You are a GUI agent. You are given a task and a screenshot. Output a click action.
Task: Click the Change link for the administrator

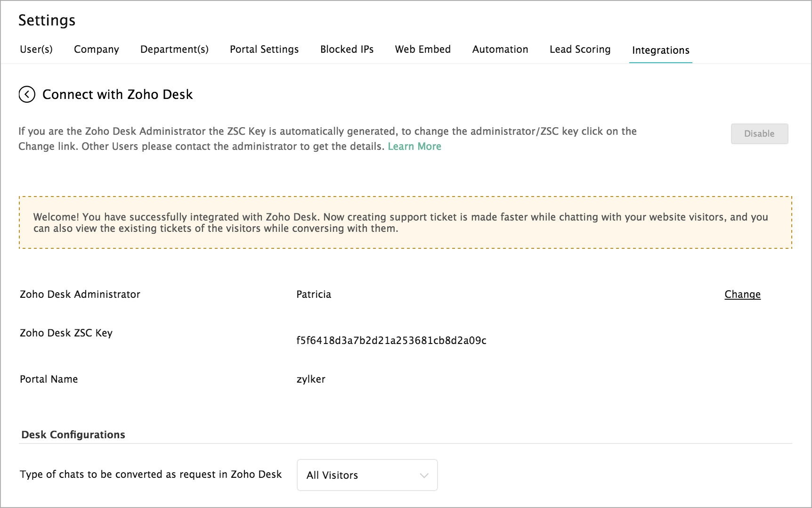[742, 295]
